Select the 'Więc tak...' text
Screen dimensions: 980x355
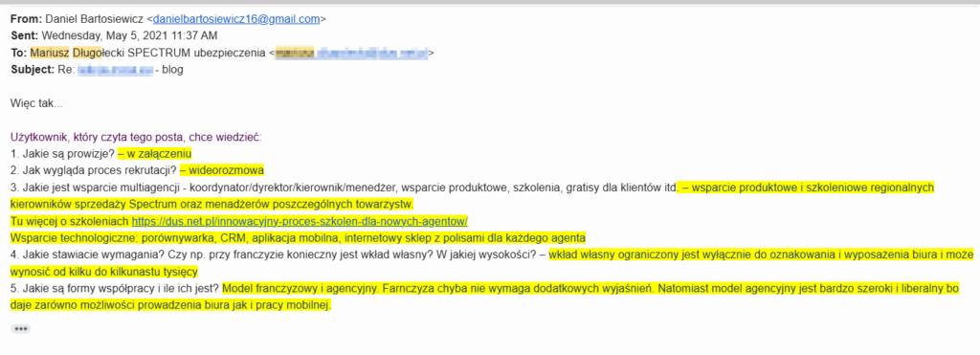36,103
